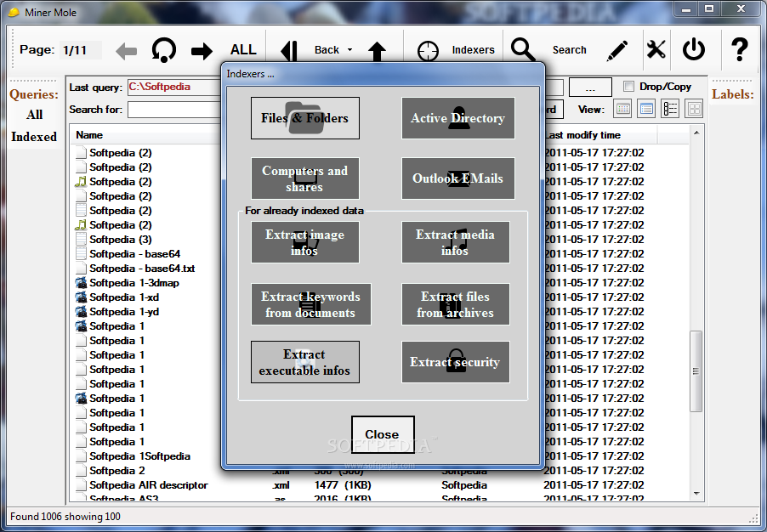Go to the next page with the black right arrow
Viewport: 767px width, 532px height.
click(x=202, y=51)
